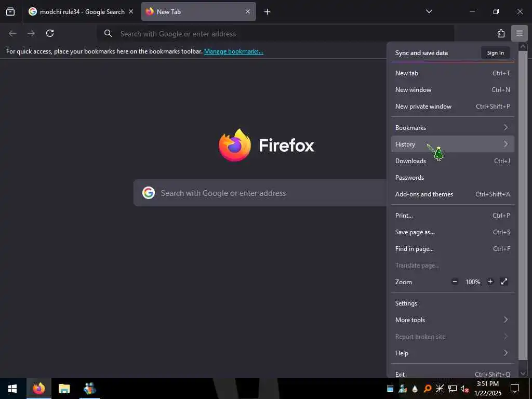Click the Sign In button
This screenshot has height=399, width=532.
tap(495, 52)
